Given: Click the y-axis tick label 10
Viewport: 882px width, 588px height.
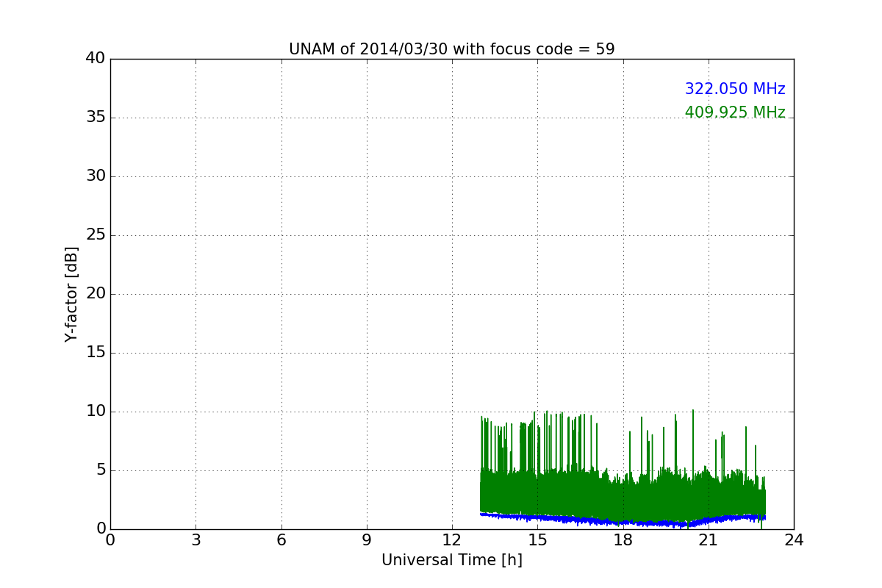Looking at the screenshot, I should [x=96, y=412].
